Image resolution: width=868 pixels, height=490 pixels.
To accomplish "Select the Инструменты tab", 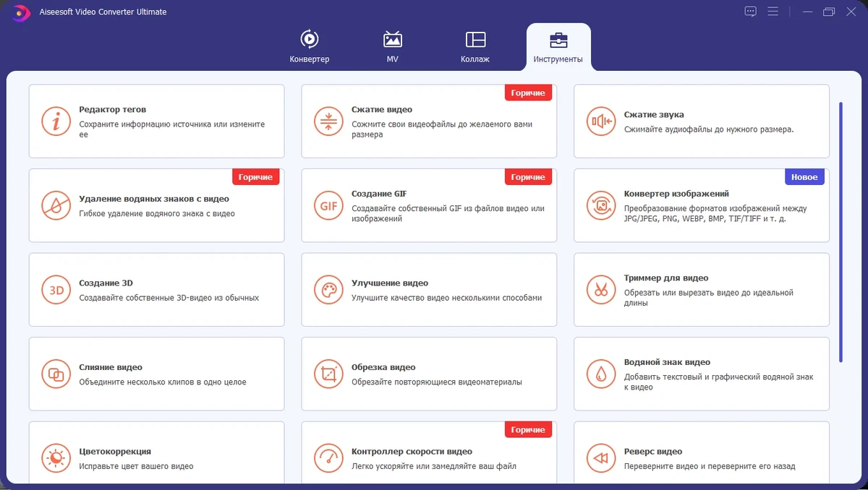I will 558,47.
